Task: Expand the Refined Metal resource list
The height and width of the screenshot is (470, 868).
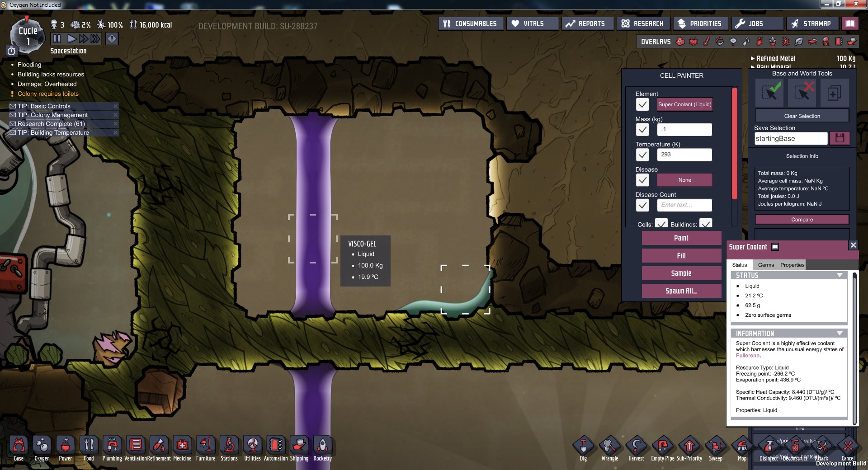Action: coord(753,59)
